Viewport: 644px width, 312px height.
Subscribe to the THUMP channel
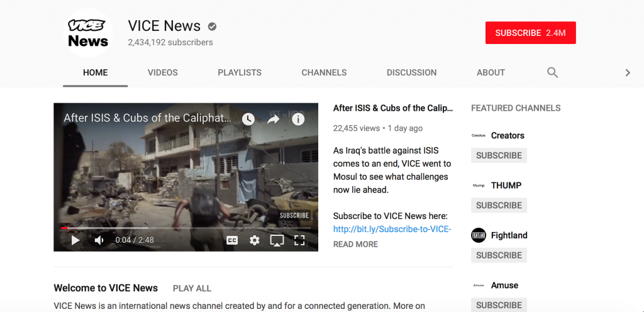[x=499, y=205]
